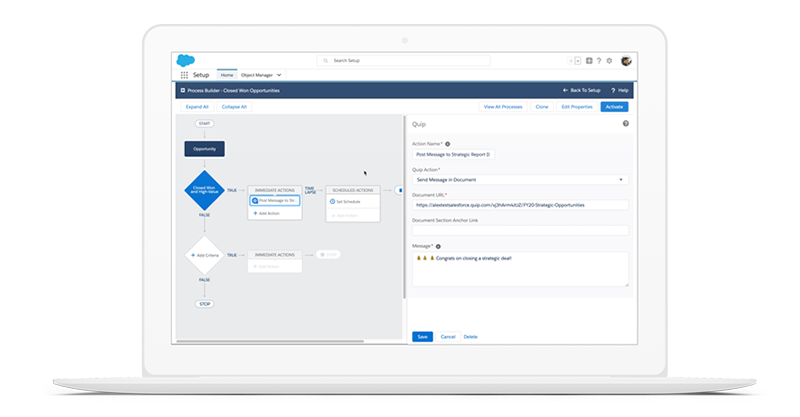Select the Object Manager tab
The image size is (800, 417).
[257, 75]
